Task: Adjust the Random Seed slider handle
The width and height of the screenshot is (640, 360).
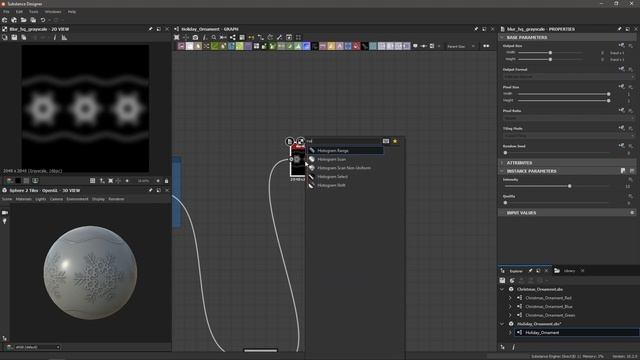Action: coord(505,153)
